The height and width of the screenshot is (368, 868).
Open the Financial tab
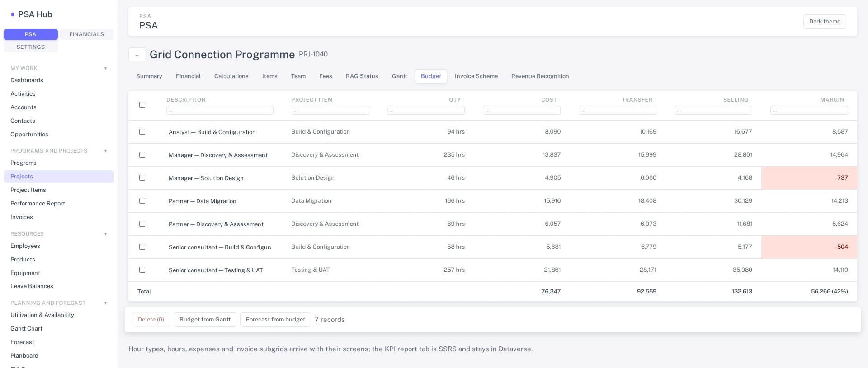pos(188,76)
